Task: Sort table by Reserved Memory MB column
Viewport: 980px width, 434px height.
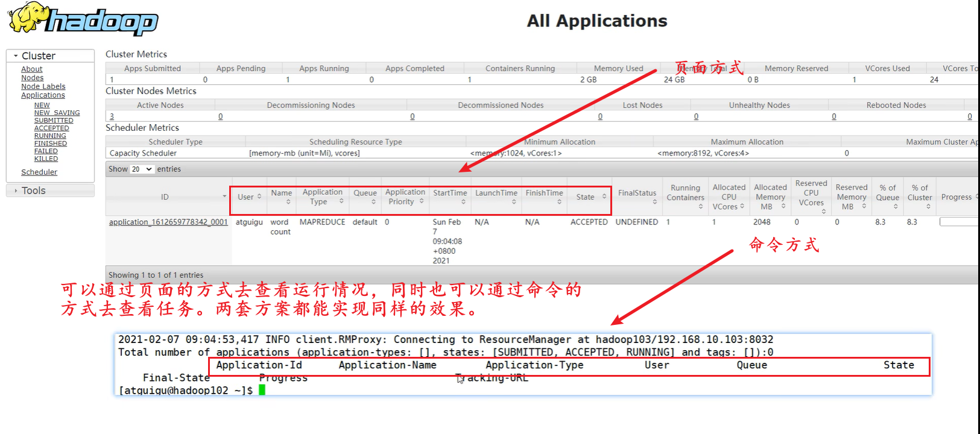Action: (852, 197)
